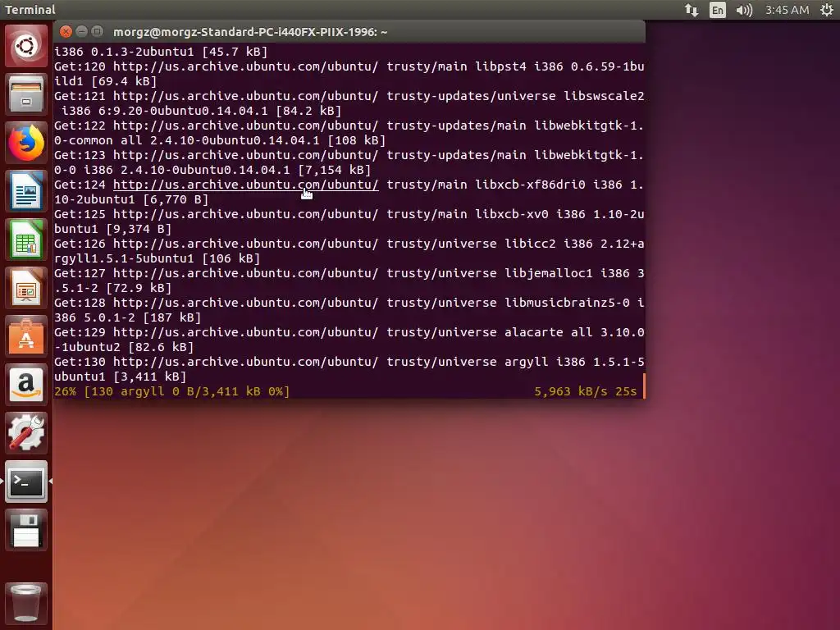
Task: Open the Files manager from launcher
Action: (25, 95)
